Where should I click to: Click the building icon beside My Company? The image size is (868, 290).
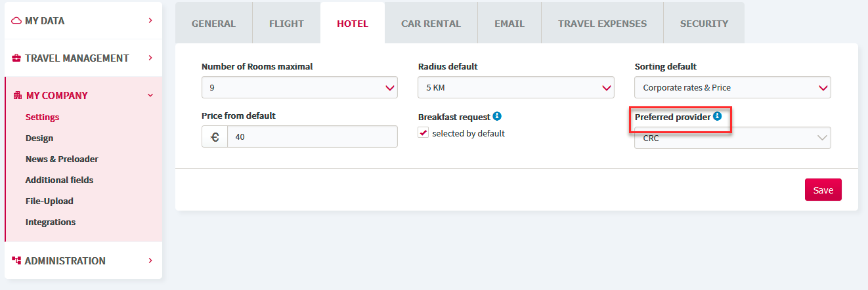(18, 95)
